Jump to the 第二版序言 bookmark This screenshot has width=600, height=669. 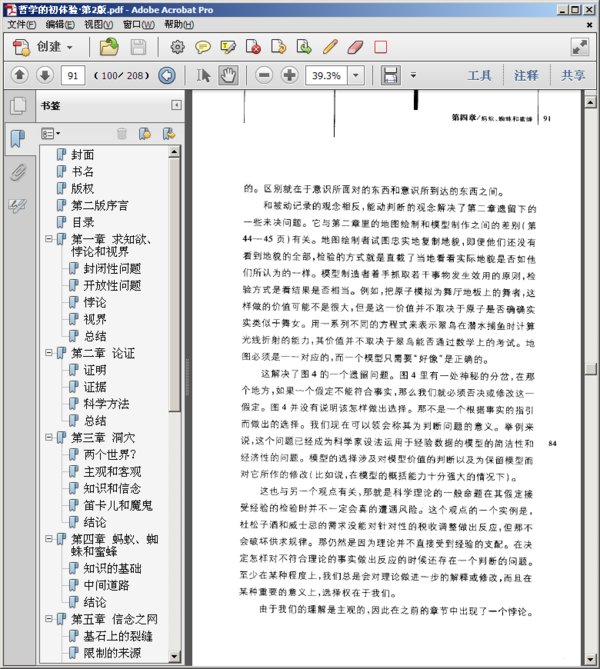[99, 206]
